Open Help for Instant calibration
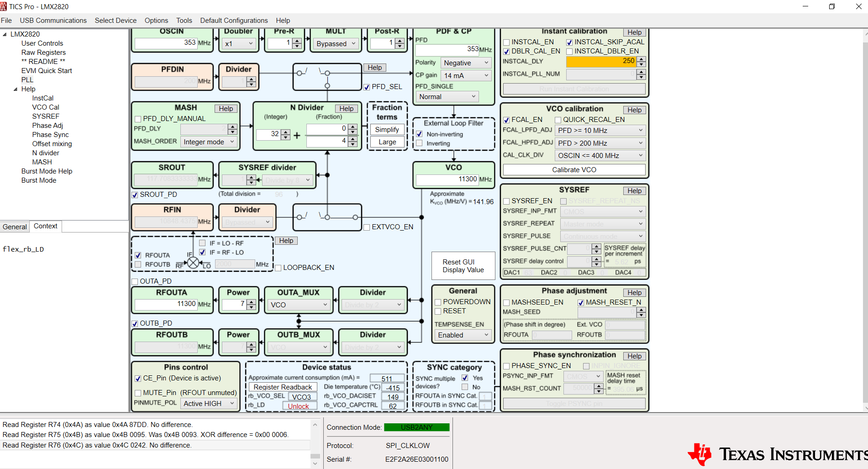This screenshot has width=868, height=469. click(x=634, y=32)
